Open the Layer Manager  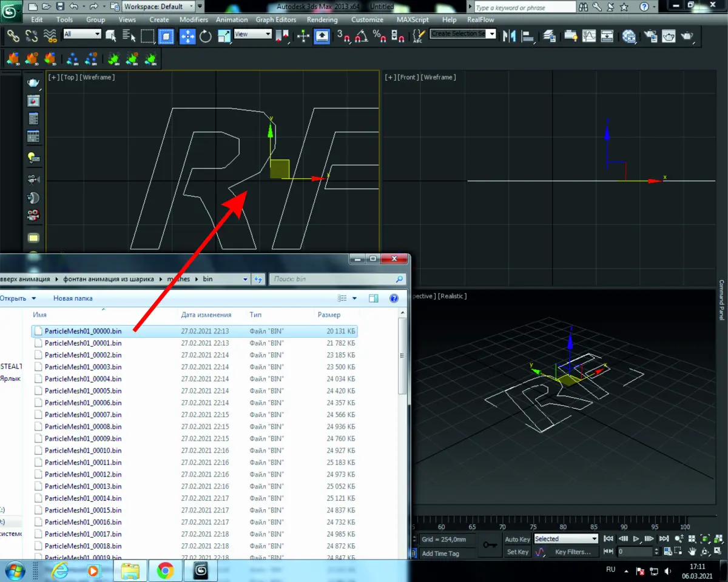click(549, 36)
